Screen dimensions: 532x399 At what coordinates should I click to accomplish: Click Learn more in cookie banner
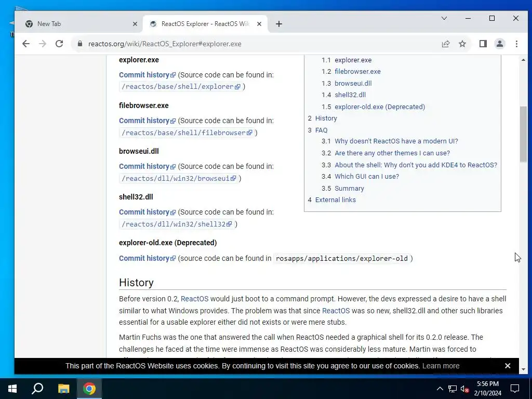(x=441, y=366)
